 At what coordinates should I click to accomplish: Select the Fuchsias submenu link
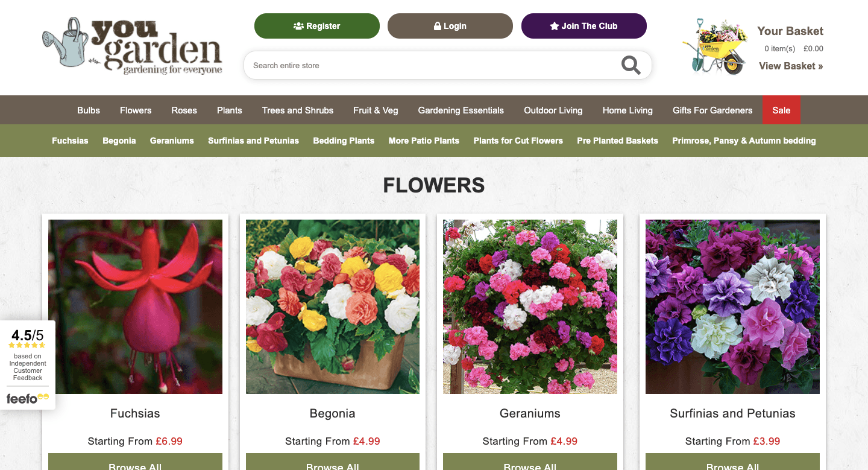70,141
